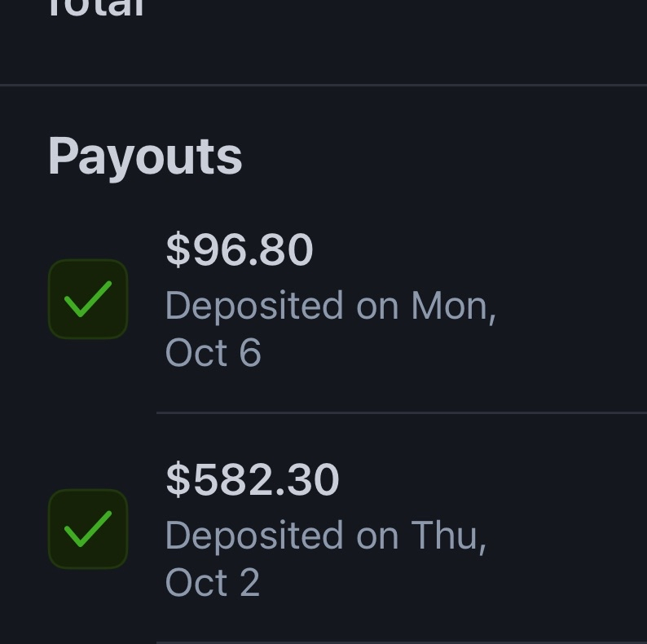Tap the "Deposited on Mon," status line
Screen dimensions: 647x644
tap(330, 307)
